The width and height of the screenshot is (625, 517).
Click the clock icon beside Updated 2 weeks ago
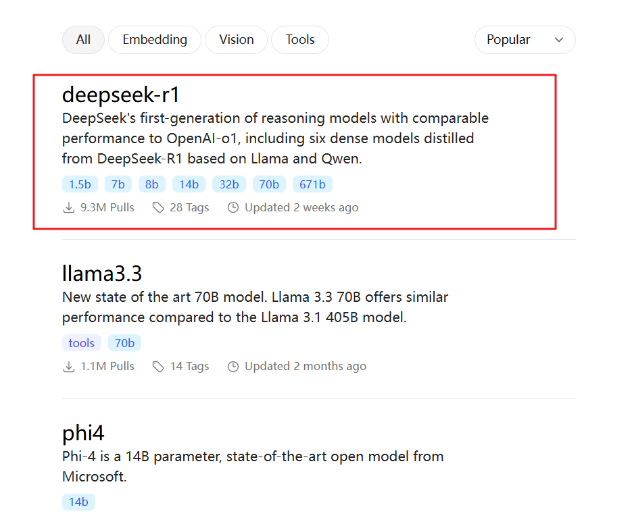233,208
